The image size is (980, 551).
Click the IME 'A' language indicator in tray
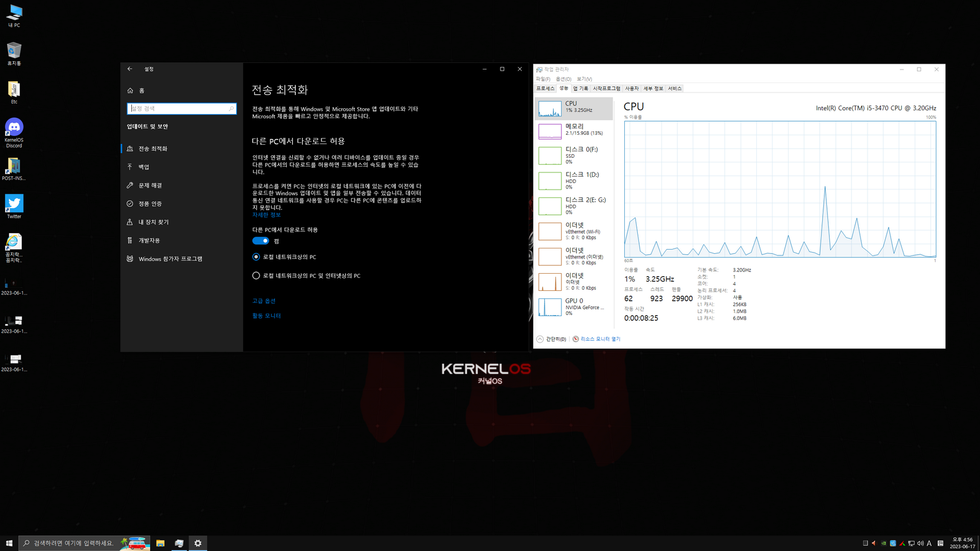pos(929,543)
